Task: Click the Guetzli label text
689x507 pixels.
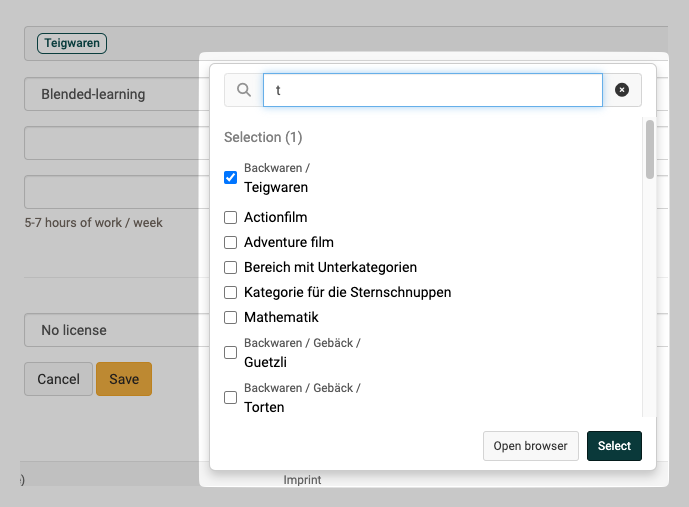Action: coord(265,362)
